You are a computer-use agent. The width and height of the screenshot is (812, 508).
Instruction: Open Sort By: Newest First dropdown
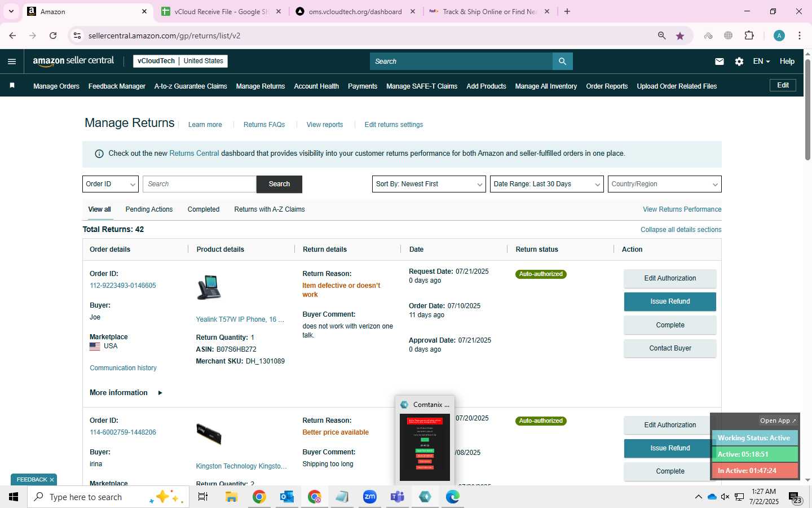[429, 184]
